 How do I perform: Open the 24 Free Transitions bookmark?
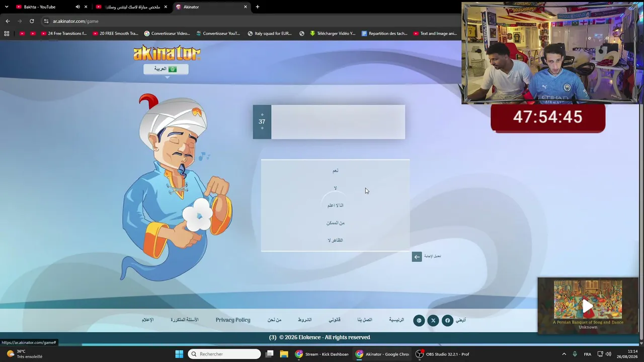point(63,34)
